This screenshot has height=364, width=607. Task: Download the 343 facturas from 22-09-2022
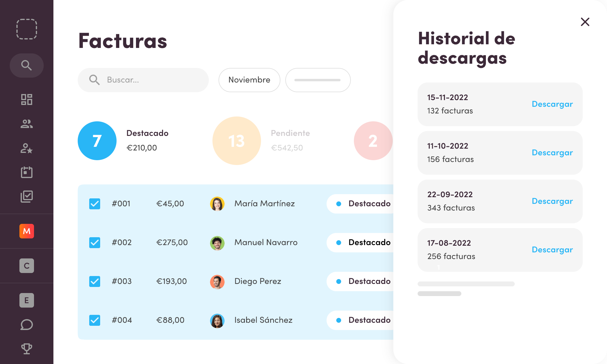pos(552,201)
